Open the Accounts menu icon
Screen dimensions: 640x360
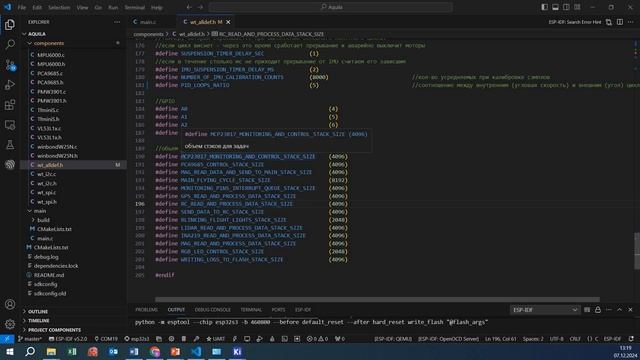(10, 304)
